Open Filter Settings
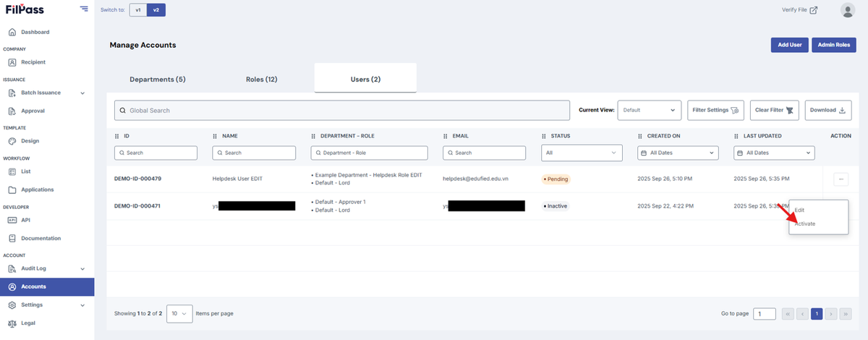 click(715, 110)
